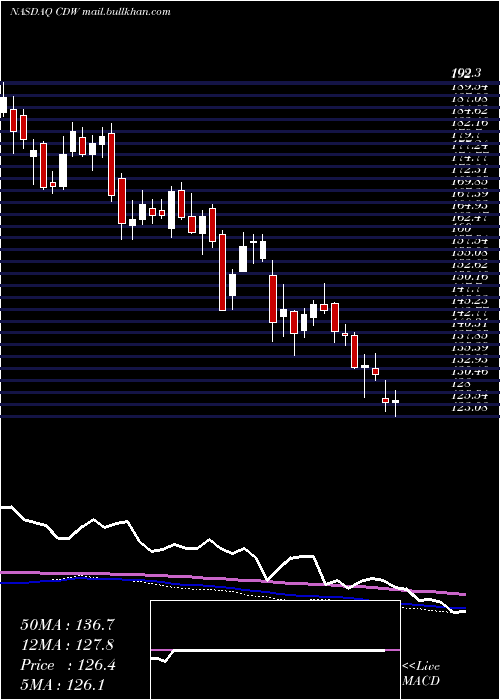The height and width of the screenshot is (700, 500).
Task: Click the 123.08 bottom price axis label
Action: (469, 408)
